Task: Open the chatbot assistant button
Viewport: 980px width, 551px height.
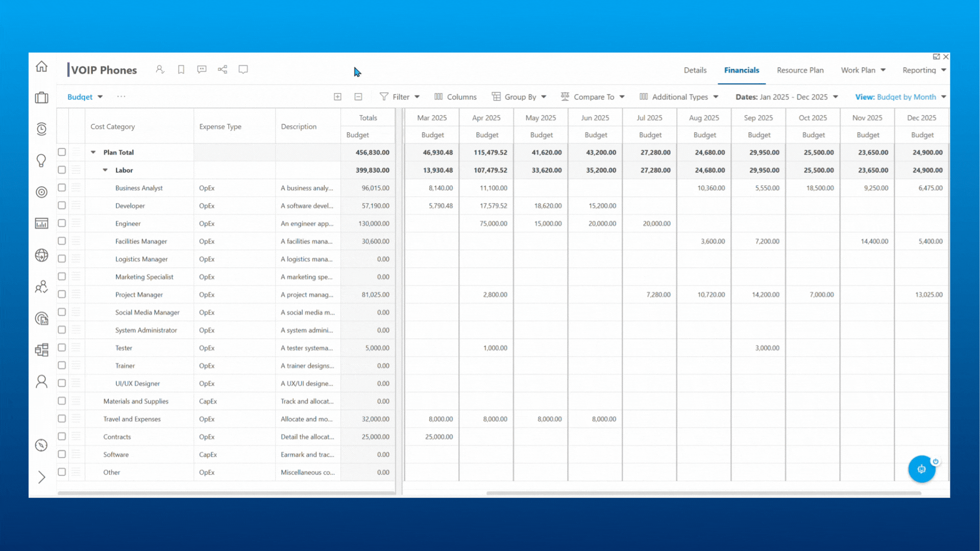Action: coord(921,469)
